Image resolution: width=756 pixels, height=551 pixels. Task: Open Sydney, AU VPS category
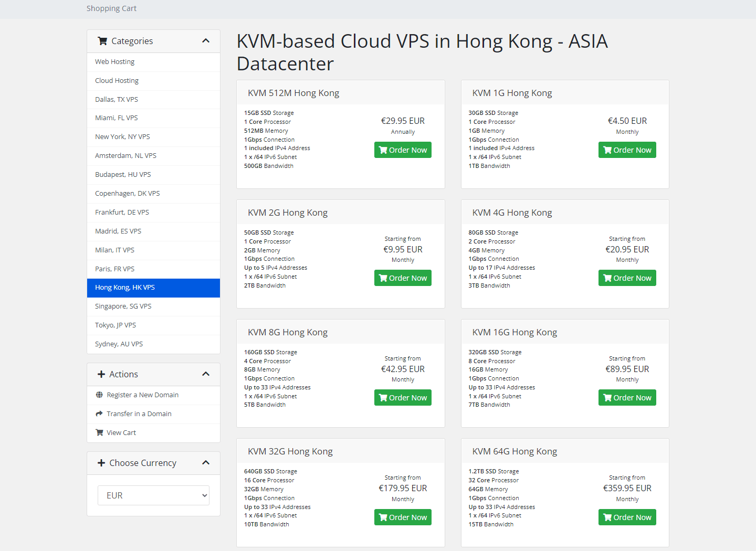click(153, 344)
